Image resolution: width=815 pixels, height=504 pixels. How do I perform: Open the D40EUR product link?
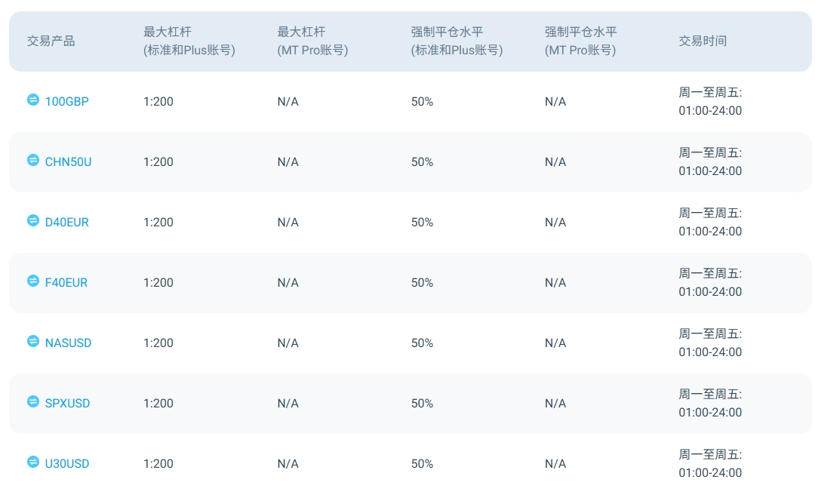66,222
